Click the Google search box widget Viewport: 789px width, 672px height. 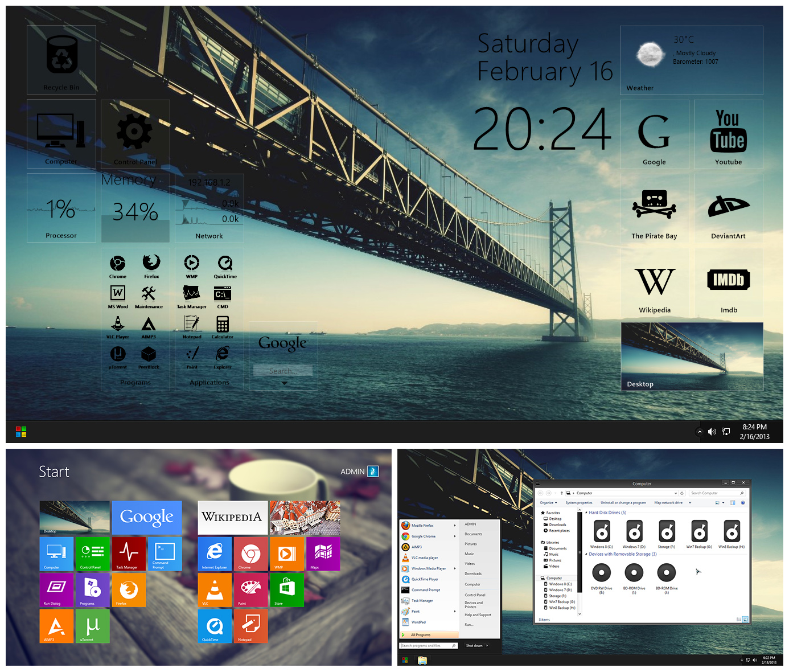tap(283, 371)
